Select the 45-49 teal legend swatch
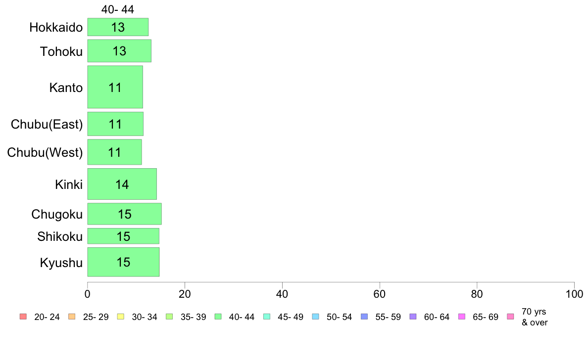 click(267, 317)
